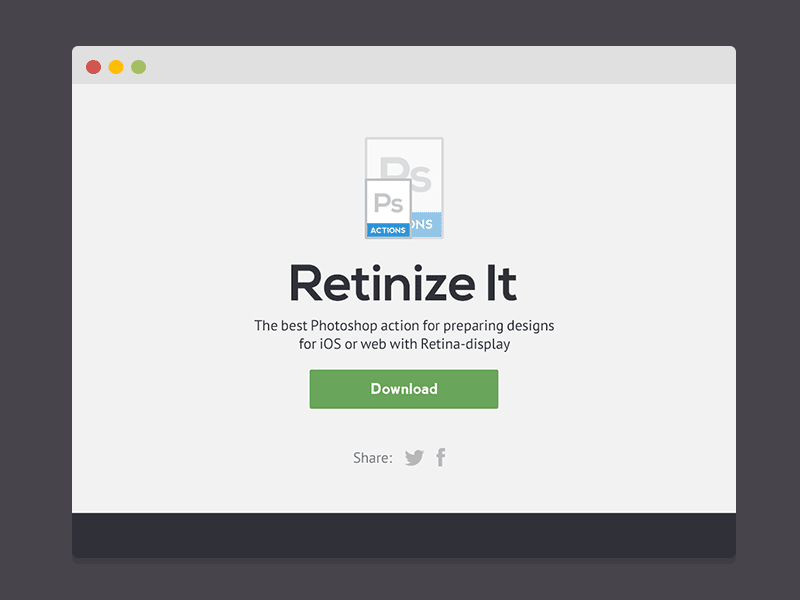Click the yellow traffic light button
This screenshot has height=600, width=800.
(116, 65)
